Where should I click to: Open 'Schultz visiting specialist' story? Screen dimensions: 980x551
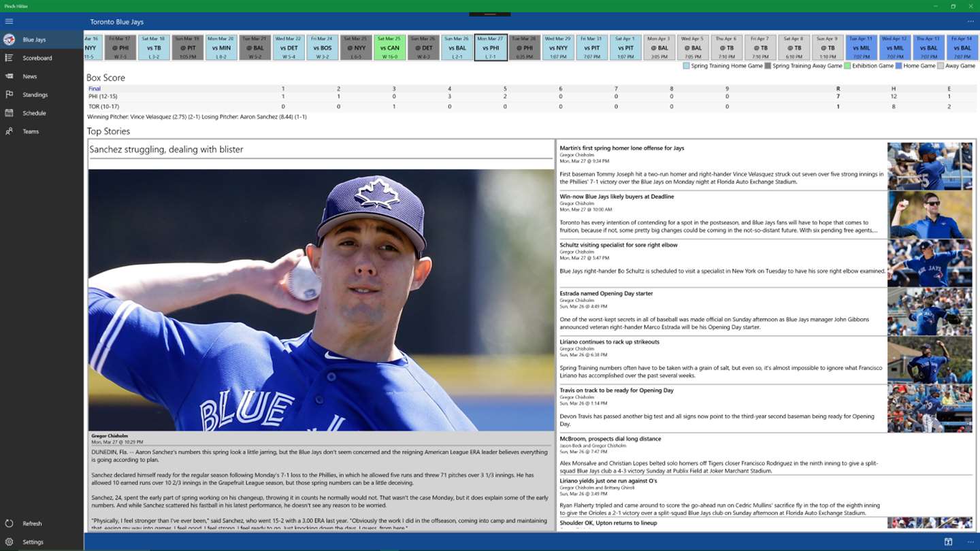point(619,245)
